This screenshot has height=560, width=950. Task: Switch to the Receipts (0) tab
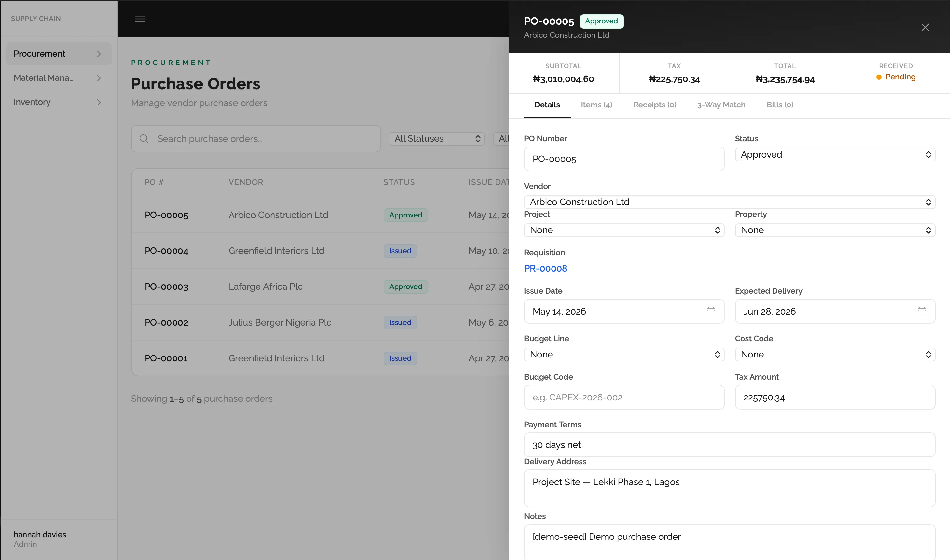point(655,105)
